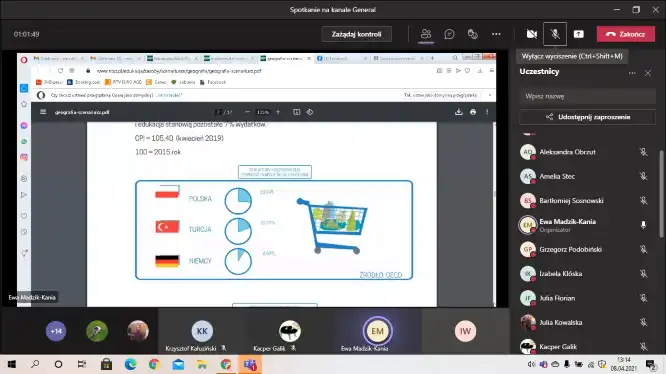Click the fit-to-page PDF icon
Screen dimensions: 666x374
296,112
